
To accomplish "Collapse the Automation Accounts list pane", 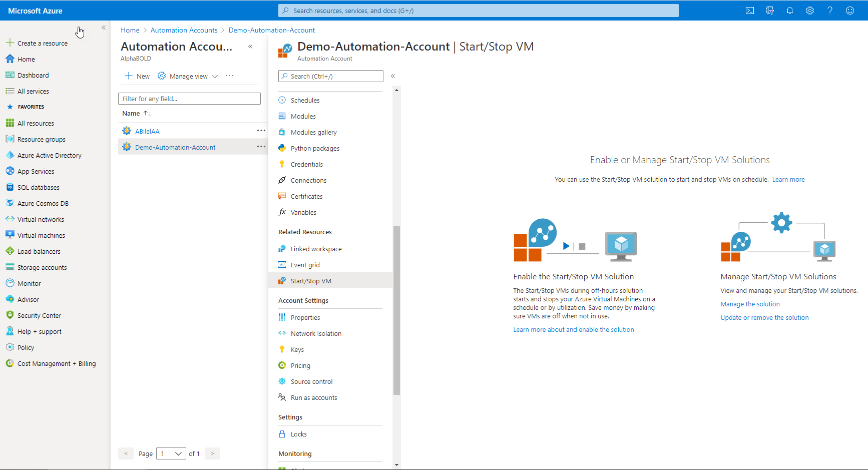I will [250, 47].
